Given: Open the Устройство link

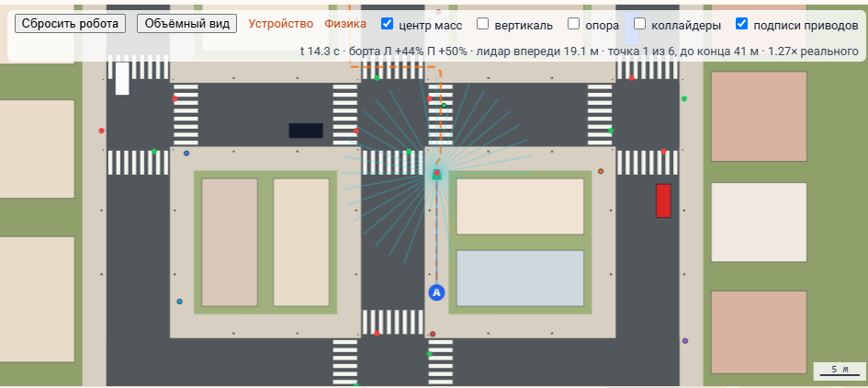Looking at the screenshot, I should pyautogui.click(x=281, y=24).
